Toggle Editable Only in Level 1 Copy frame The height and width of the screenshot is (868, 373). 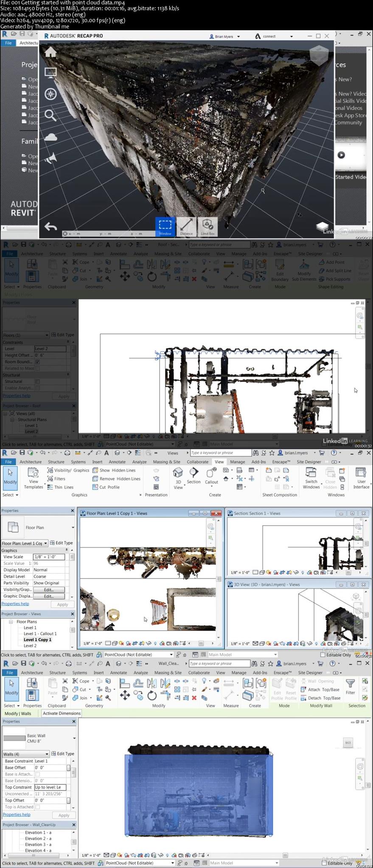[323, 655]
